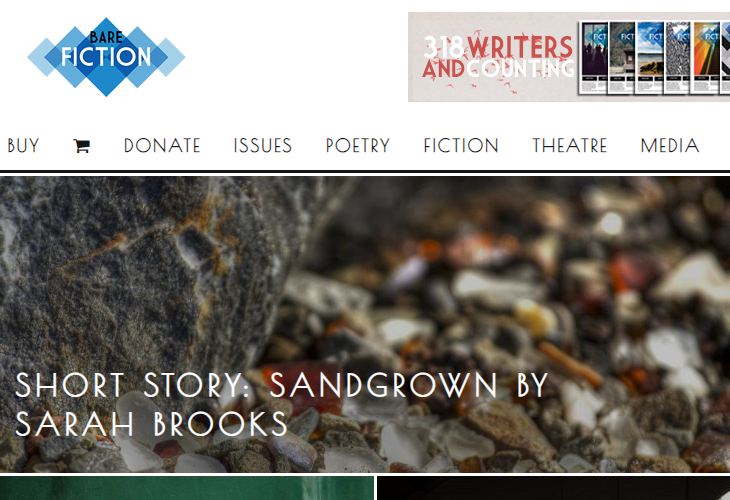The width and height of the screenshot is (730, 500).
Task: Click the 318 Writers and Counting banner text
Action: (x=498, y=57)
